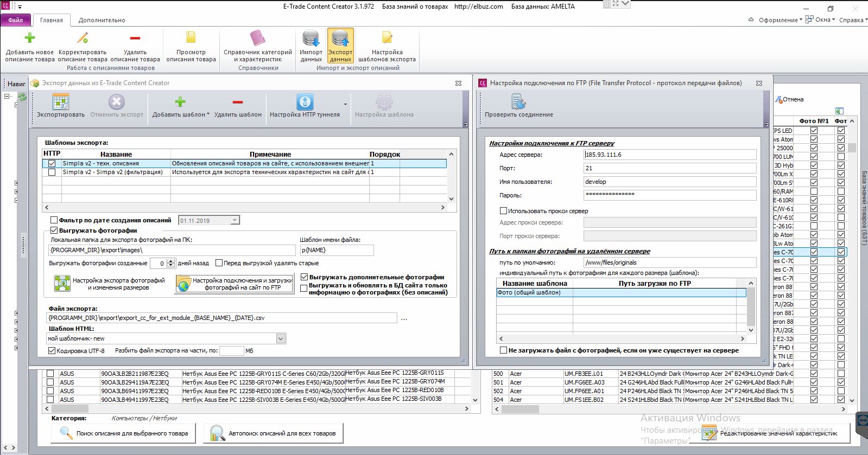Click 'Удалить описание товара' red minus icon
The width and height of the screenshot is (868, 455).
point(135,38)
